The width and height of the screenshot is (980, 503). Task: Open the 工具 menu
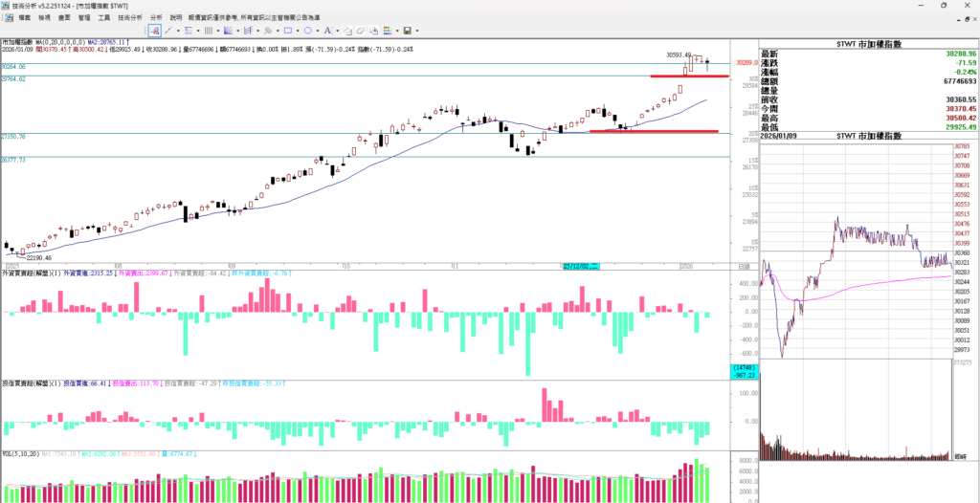point(104,17)
